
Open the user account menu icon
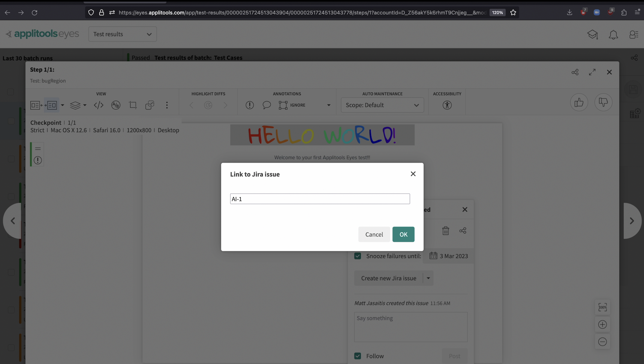click(x=634, y=35)
